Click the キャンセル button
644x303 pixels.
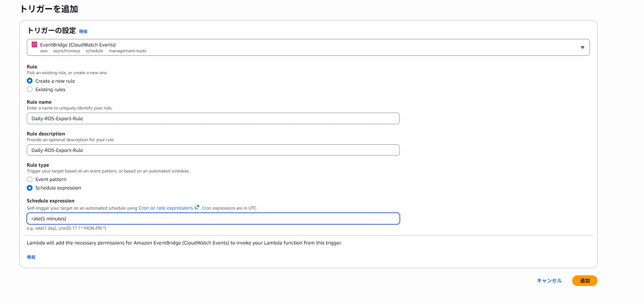pyautogui.click(x=549, y=281)
